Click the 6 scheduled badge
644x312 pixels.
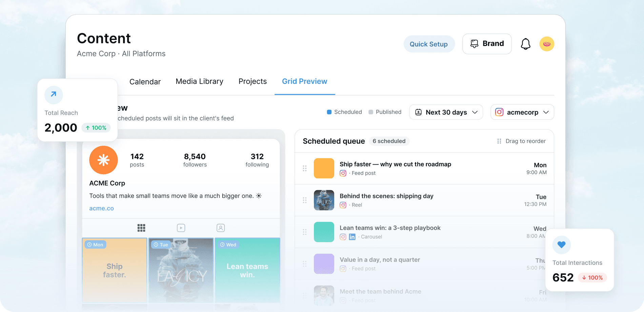point(389,141)
